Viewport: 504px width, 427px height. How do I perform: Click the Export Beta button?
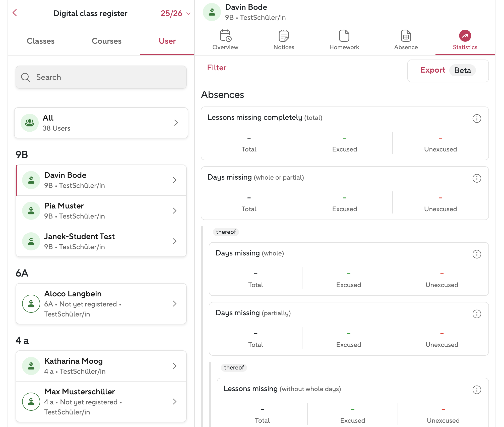coord(448,71)
